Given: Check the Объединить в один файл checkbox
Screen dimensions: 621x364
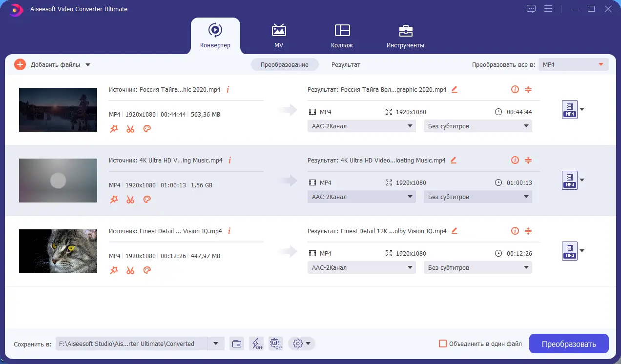Looking at the screenshot, I should coord(443,344).
